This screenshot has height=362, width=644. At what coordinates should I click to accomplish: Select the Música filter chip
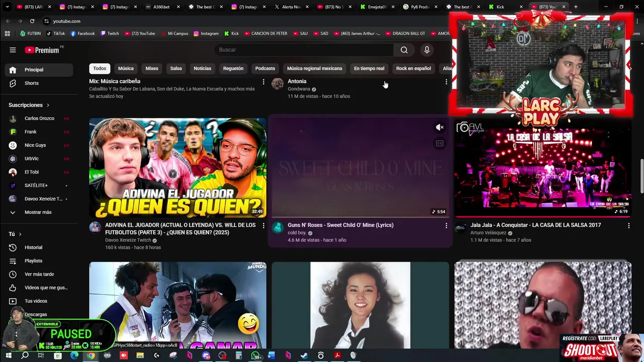(x=126, y=68)
